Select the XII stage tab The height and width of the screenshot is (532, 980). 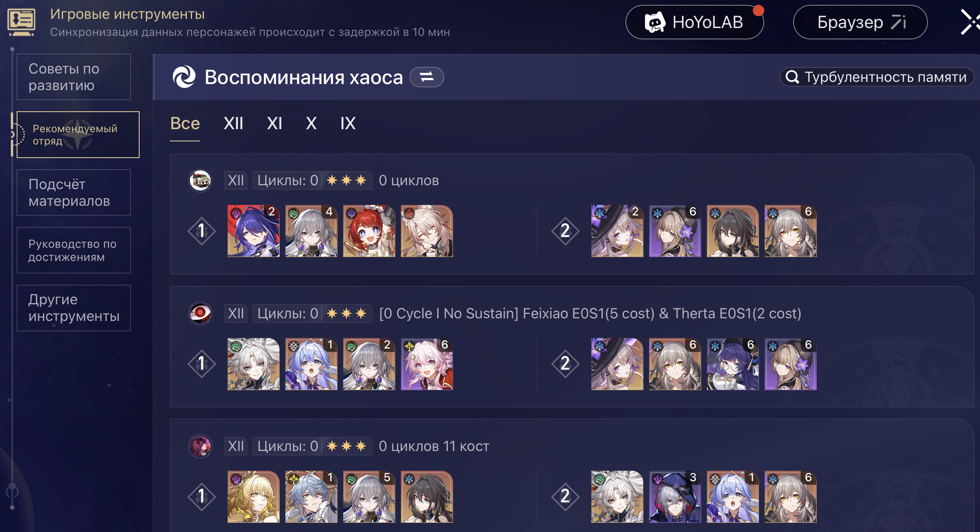pos(233,123)
